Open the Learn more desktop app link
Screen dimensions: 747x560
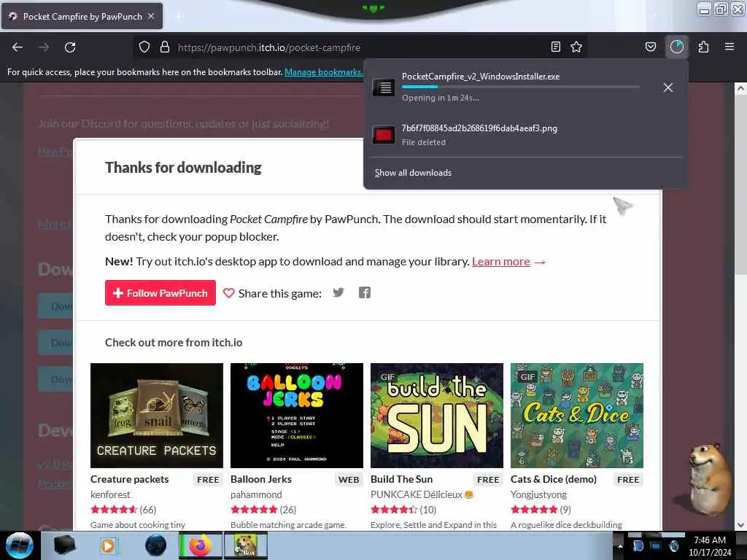pyautogui.click(x=500, y=262)
